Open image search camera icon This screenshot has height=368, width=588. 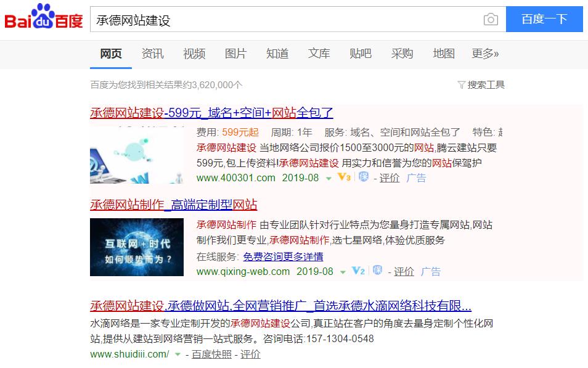click(491, 19)
